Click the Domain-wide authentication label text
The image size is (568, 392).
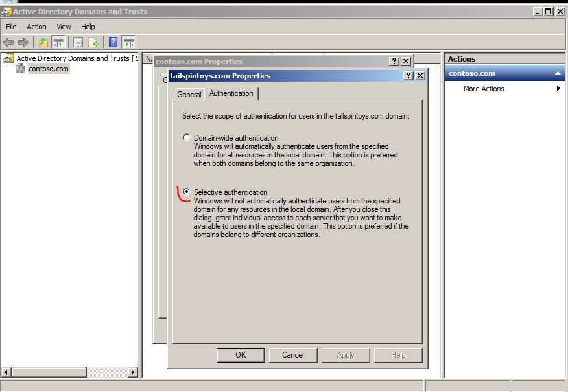click(x=236, y=138)
